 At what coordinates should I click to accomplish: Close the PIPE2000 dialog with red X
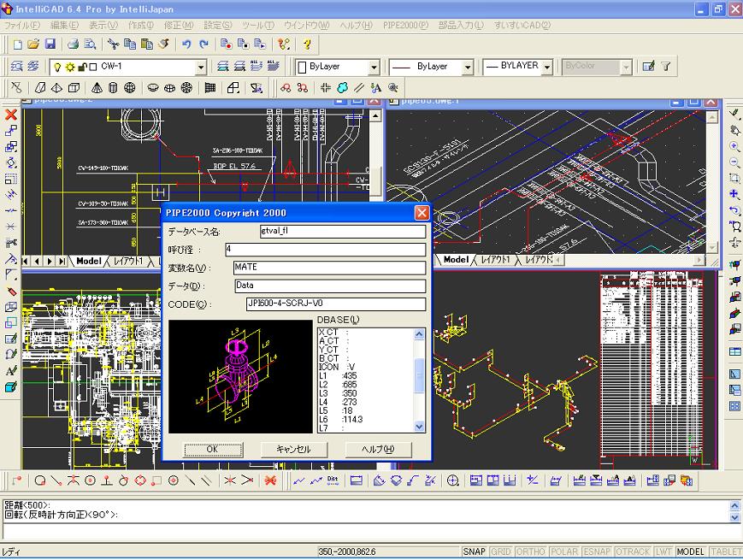[422, 213]
